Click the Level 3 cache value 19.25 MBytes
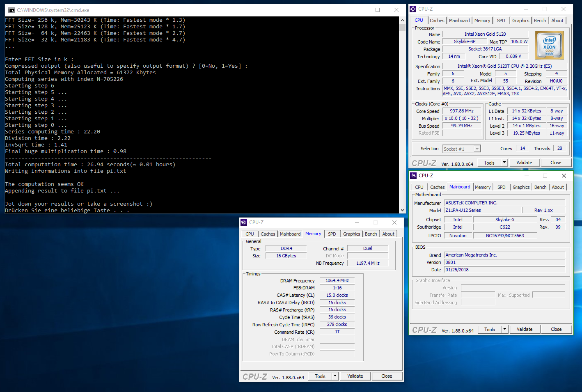Image resolution: width=582 pixels, height=392 pixels. pyautogui.click(x=527, y=133)
